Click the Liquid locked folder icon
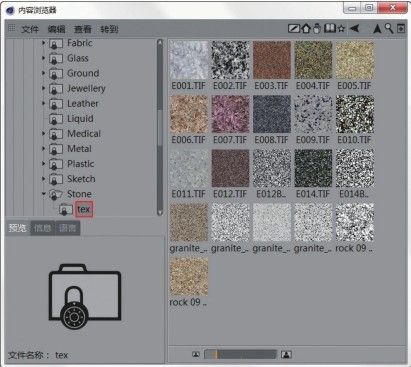 (x=56, y=119)
